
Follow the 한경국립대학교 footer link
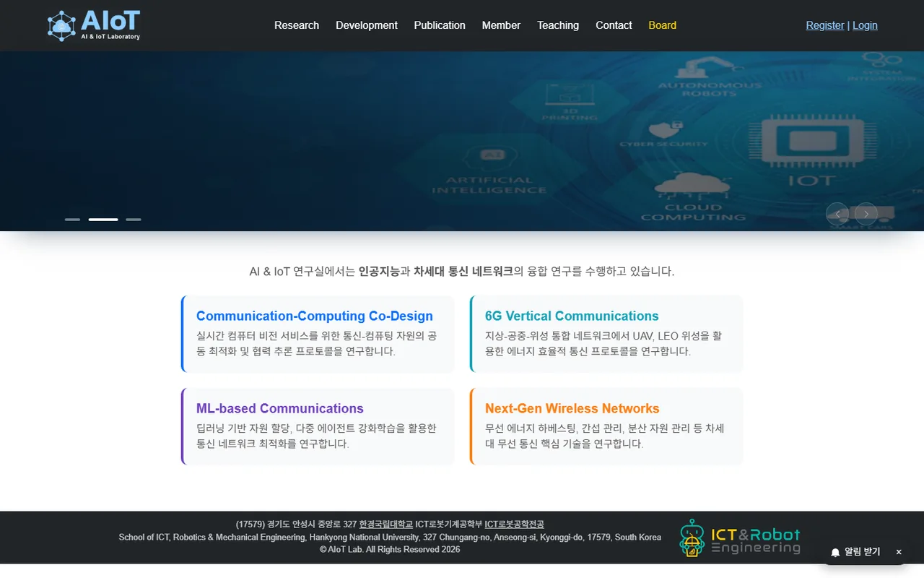(386, 525)
